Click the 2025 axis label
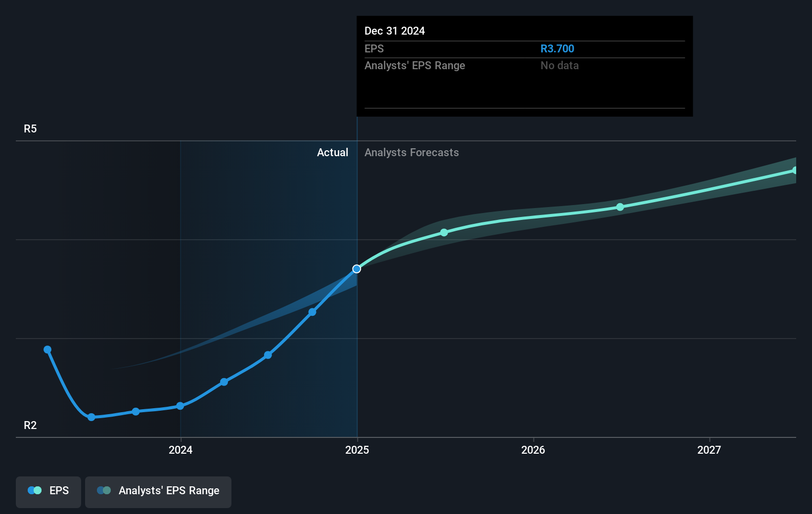 pyautogui.click(x=357, y=450)
